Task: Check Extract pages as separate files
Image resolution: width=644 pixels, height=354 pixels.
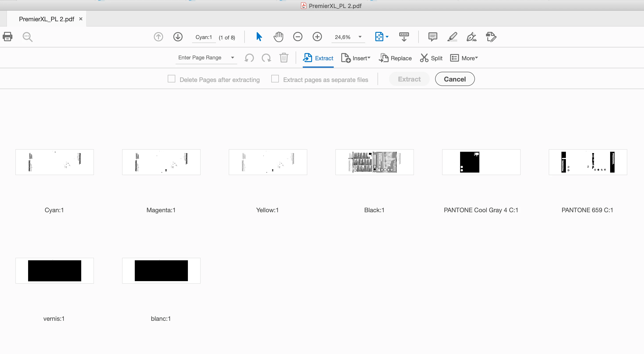Action: pyautogui.click(x=275, y=79)
